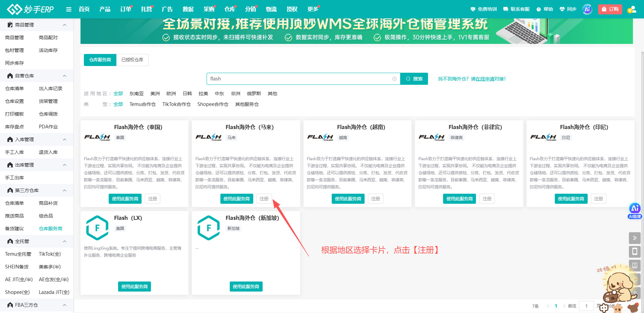Click the page number jump input

click(x=586, y=306)
